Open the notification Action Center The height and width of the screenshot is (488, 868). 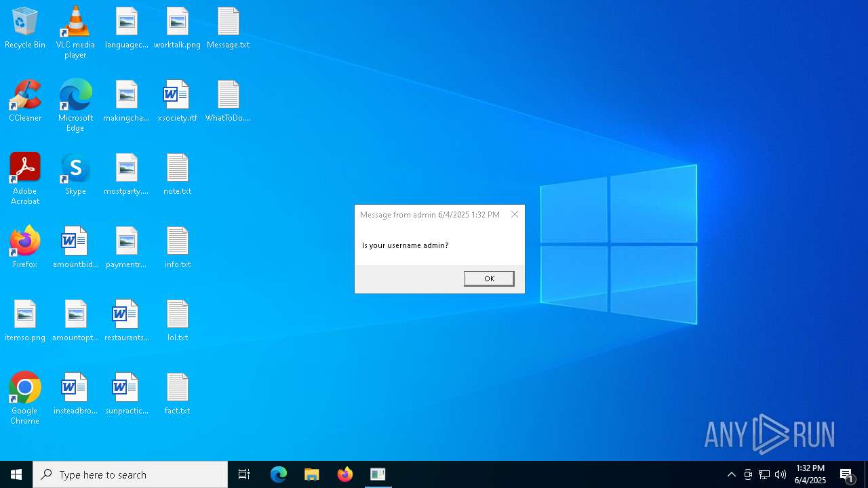[x=847, y=474]
